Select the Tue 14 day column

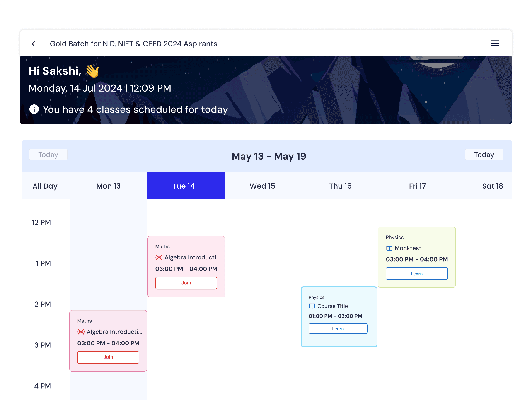185,186
